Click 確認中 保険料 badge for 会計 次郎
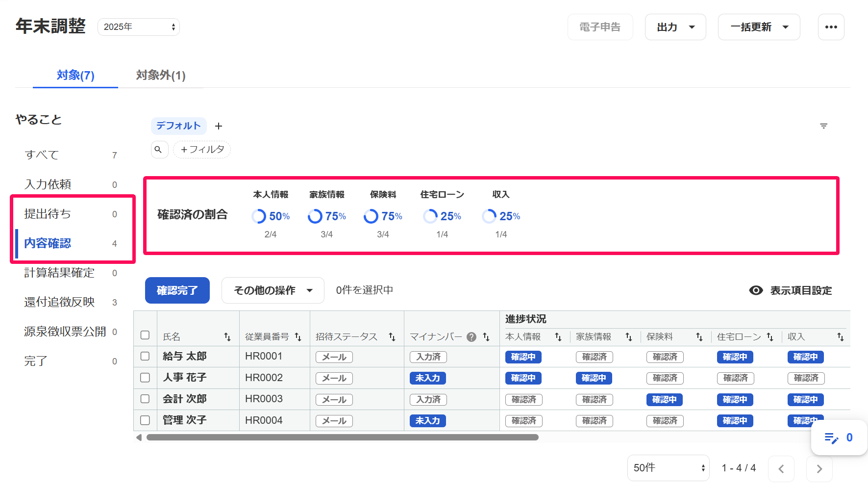This screenshot has height=490, width=868. 665,400
